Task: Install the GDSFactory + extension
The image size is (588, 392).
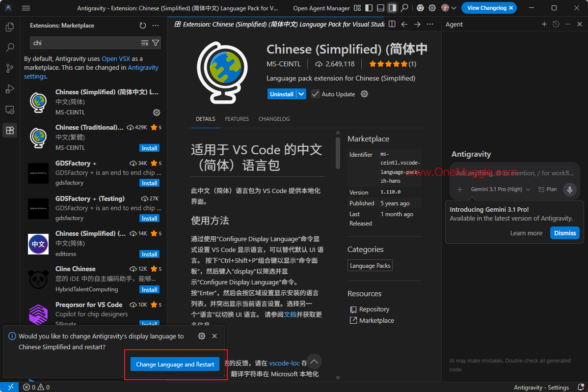Action: (149, 183)
